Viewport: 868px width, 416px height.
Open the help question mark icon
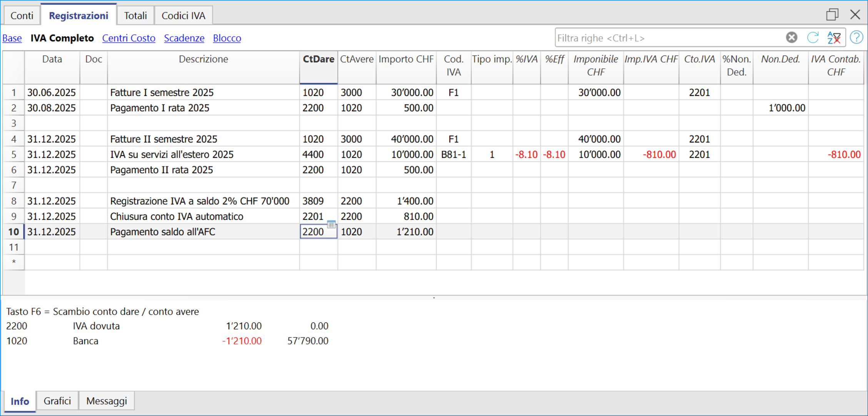click(856, 37)
